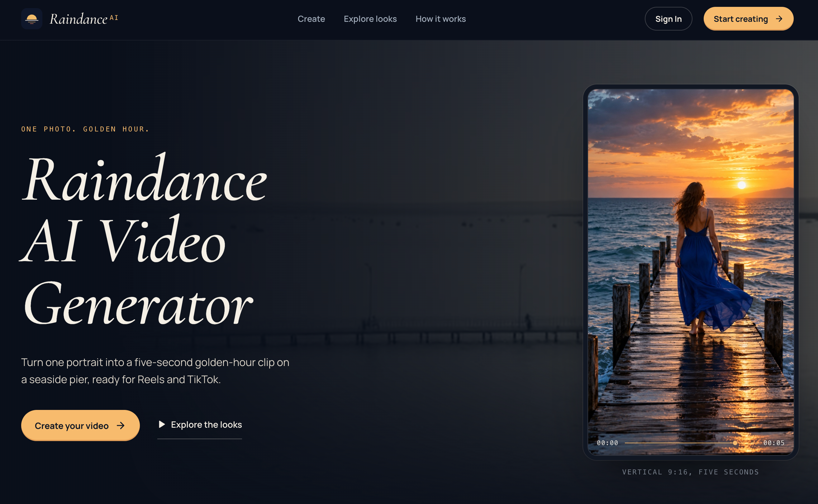Click the Sign In button
The height and width of the screenshot is (504, 818).
[x=668, y=19]
